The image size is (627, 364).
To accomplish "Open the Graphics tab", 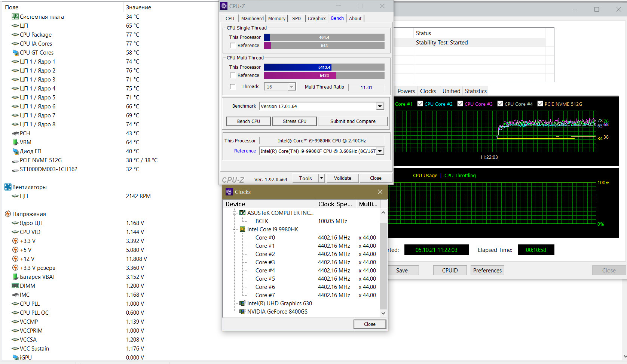I will [x=317, y=18].
